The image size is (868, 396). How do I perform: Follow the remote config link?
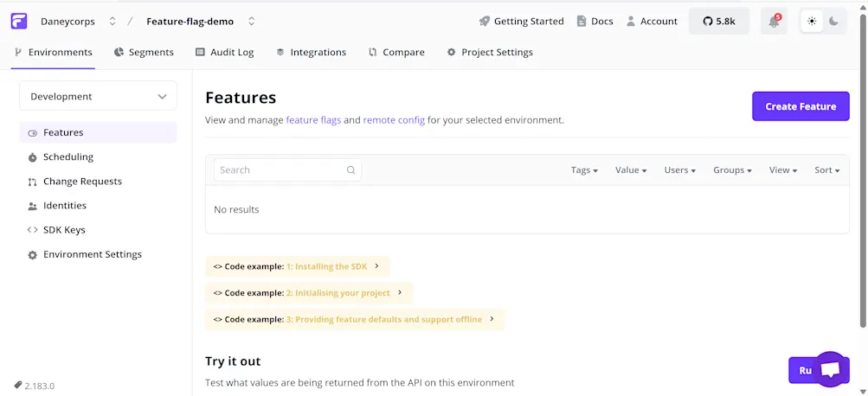[x=394, y=120]
